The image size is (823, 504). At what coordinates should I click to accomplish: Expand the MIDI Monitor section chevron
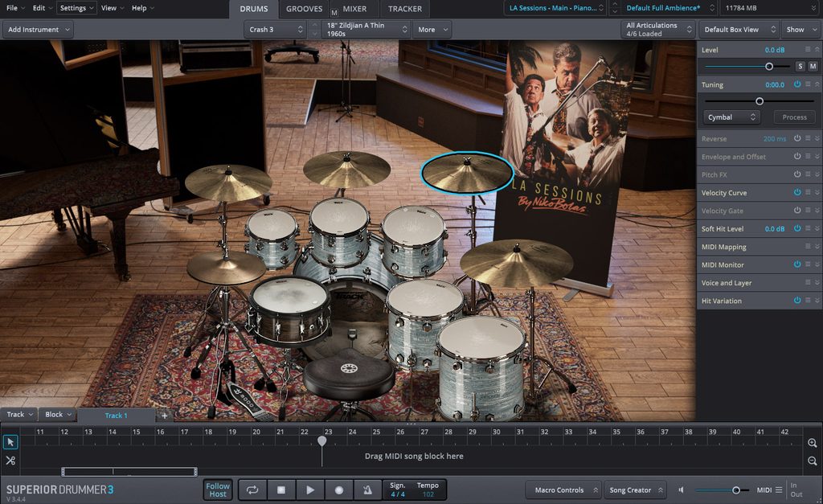(x=817, y=264)
